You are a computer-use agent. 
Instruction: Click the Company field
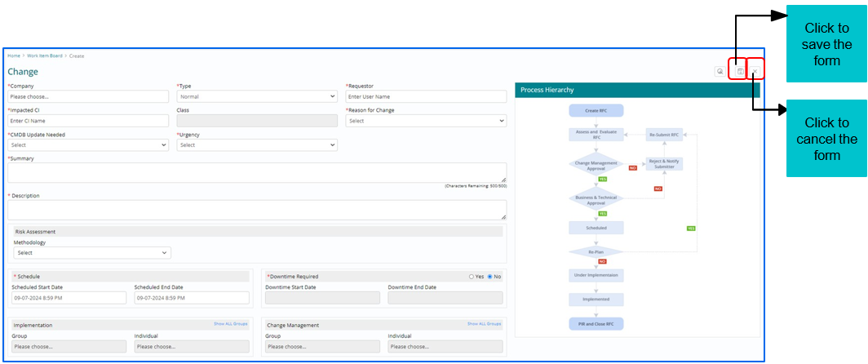click(87, 96)
